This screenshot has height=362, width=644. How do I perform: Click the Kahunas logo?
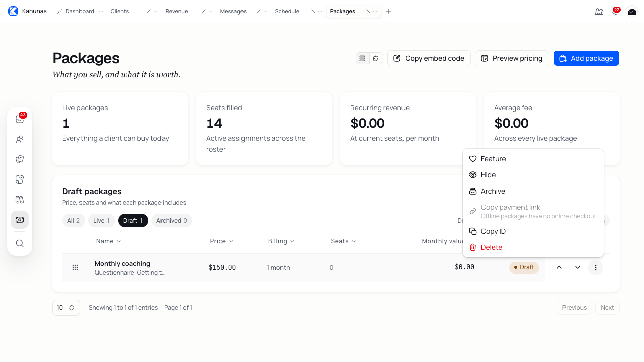pyautogui.click(x=13, y=11)
